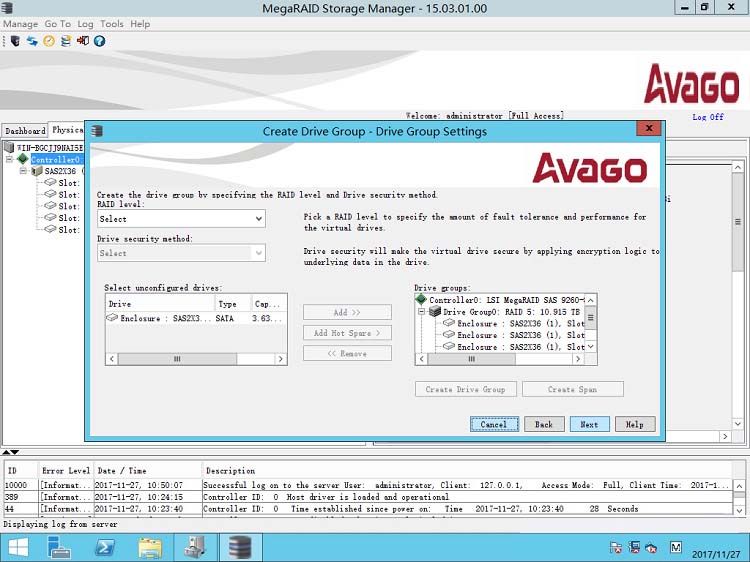Click the Back button
The image size is (750, 562).
coord(544,424)
